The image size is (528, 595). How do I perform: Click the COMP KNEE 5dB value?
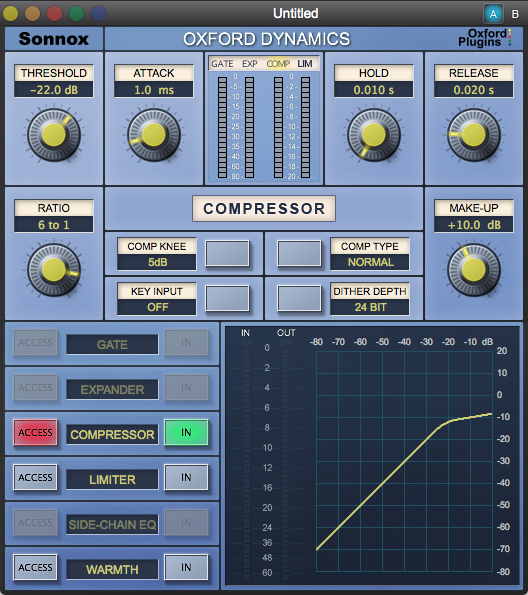point(157,262)
